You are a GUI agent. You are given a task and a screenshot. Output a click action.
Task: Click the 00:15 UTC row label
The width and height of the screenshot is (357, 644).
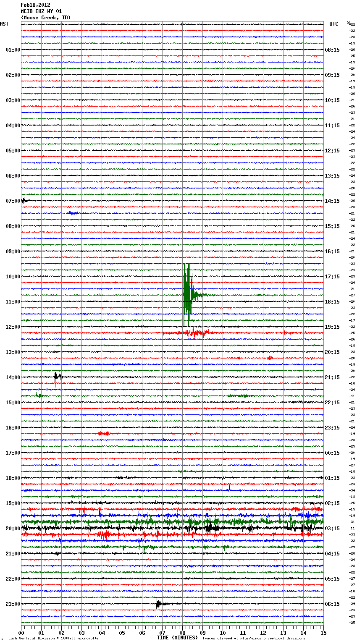pos(332,453)
